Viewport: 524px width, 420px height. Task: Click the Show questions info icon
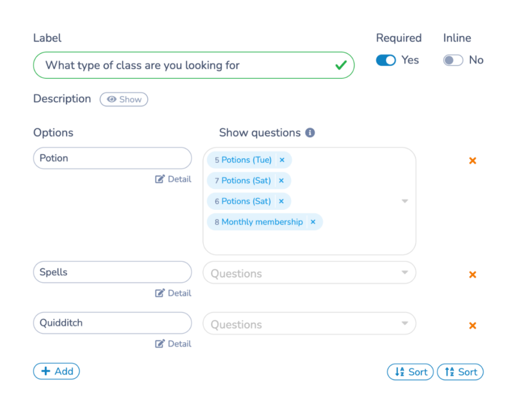[x=310, y=133]
